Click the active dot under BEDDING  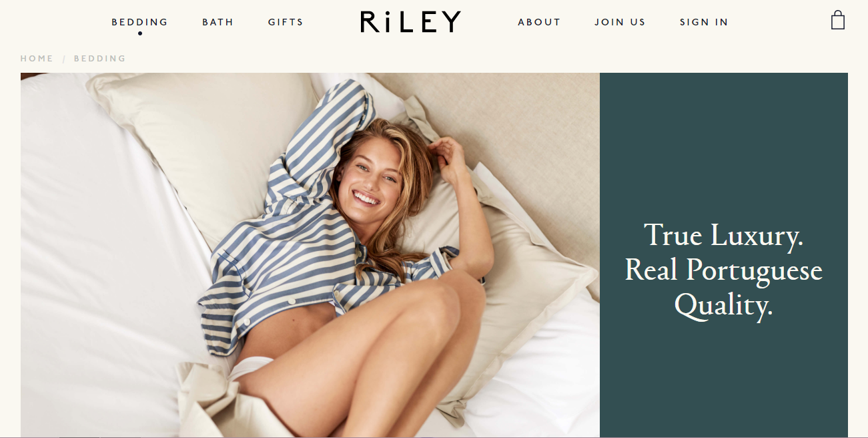click(140, 33)
